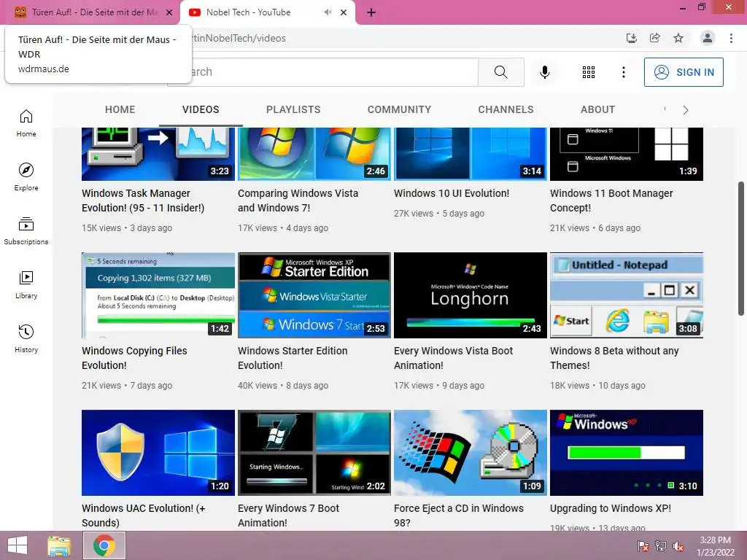Viewport: 747px width, 560px height.
Task: Open Windows UAC Evolution video title
Action: [144, 516]
